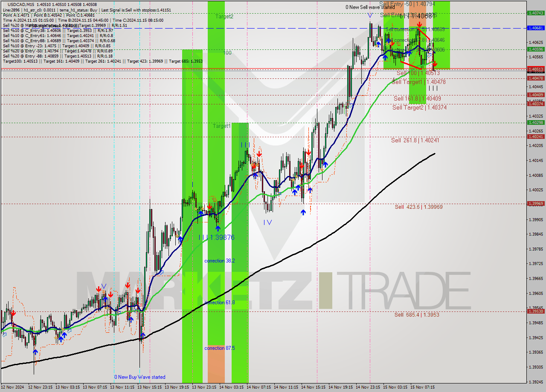The image size is (546, 392).
Task: Click the '14 Nov 11:15' time axis label
Action: (x=286, y=387)
